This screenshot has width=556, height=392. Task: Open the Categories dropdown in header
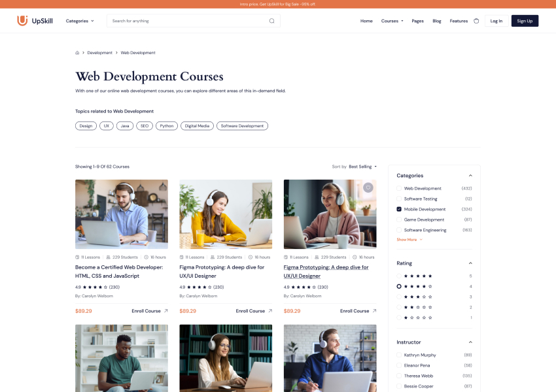pos(80,21)
